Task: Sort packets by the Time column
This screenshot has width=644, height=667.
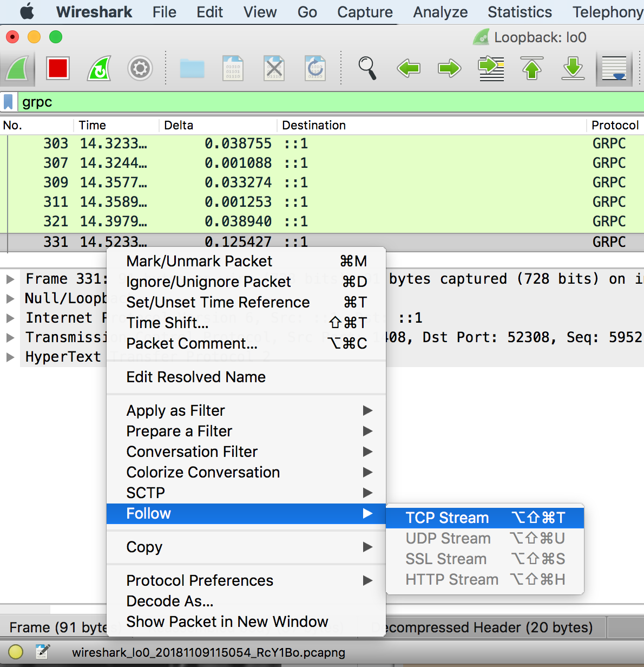Action: point(117,126)
